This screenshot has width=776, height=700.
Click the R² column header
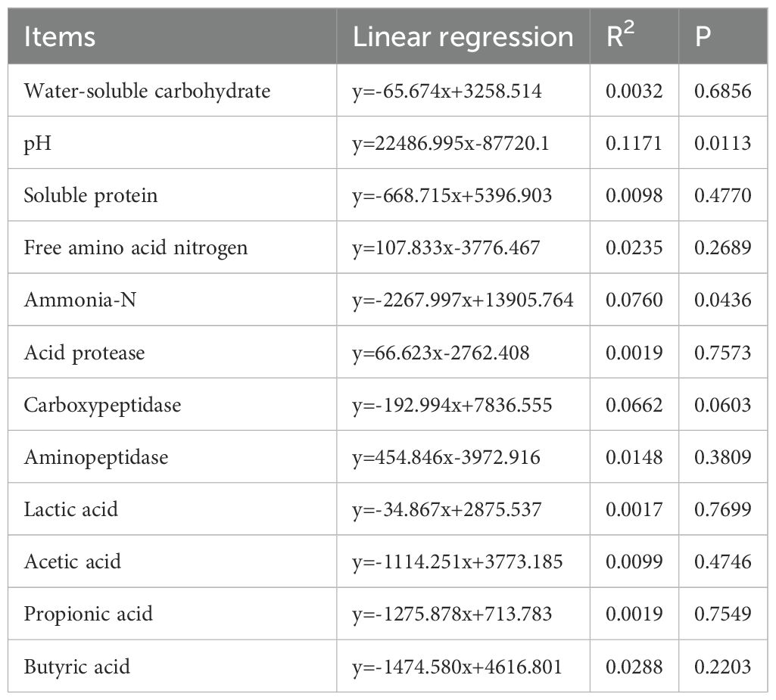coord(620,36)
